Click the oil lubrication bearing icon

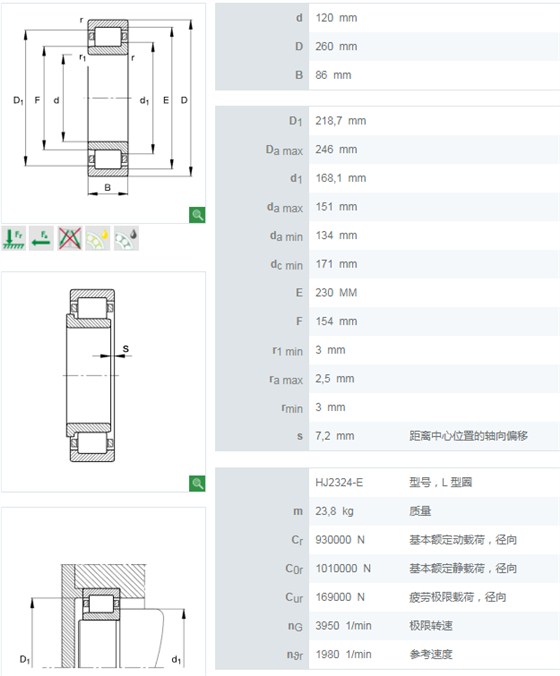97,238
